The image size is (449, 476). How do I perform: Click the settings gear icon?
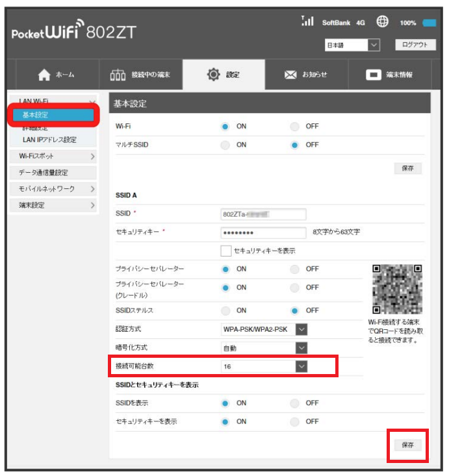coord(213,75)
